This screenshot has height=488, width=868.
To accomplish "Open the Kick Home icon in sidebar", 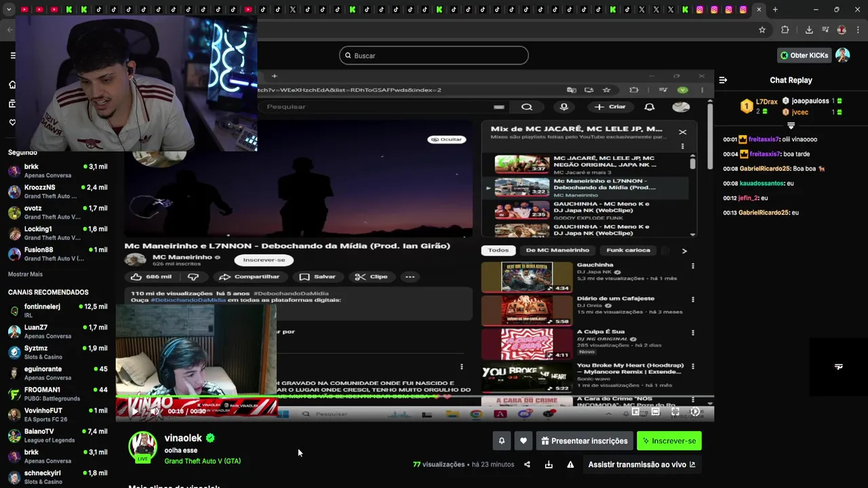I will pos(12,85).
